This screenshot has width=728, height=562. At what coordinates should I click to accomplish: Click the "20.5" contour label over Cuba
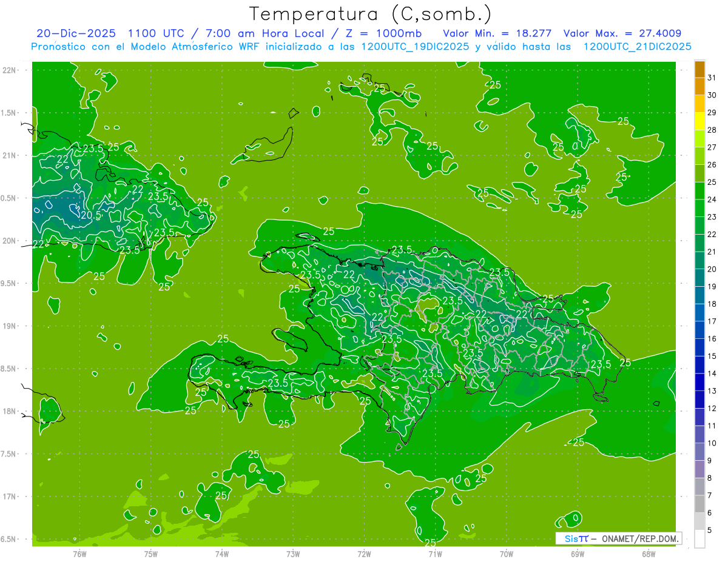[90, 215]
